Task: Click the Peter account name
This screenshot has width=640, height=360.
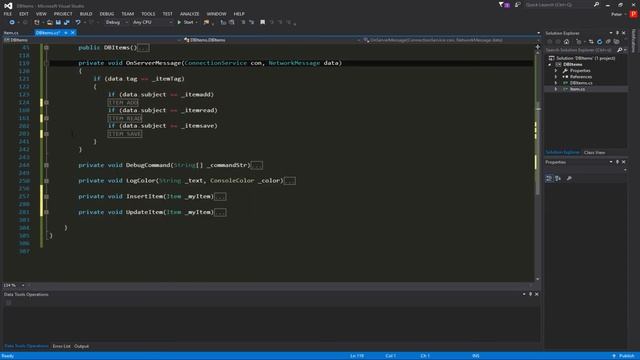Action: [616, 14]
